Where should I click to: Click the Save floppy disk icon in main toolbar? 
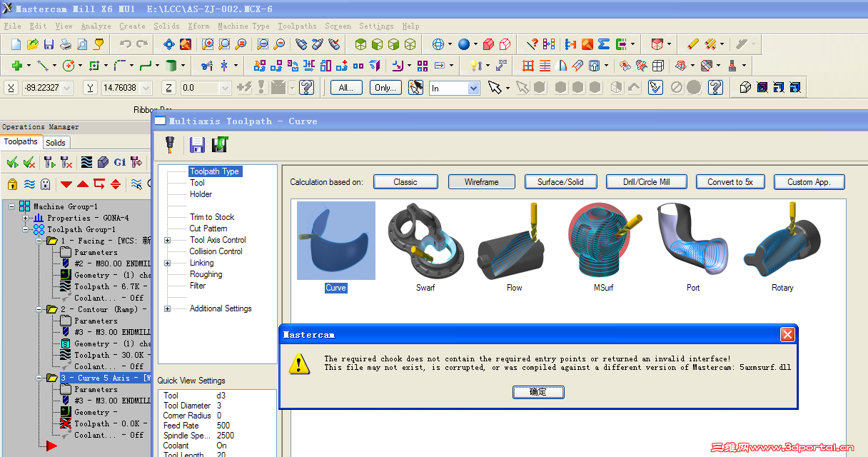tap(49, 44)
